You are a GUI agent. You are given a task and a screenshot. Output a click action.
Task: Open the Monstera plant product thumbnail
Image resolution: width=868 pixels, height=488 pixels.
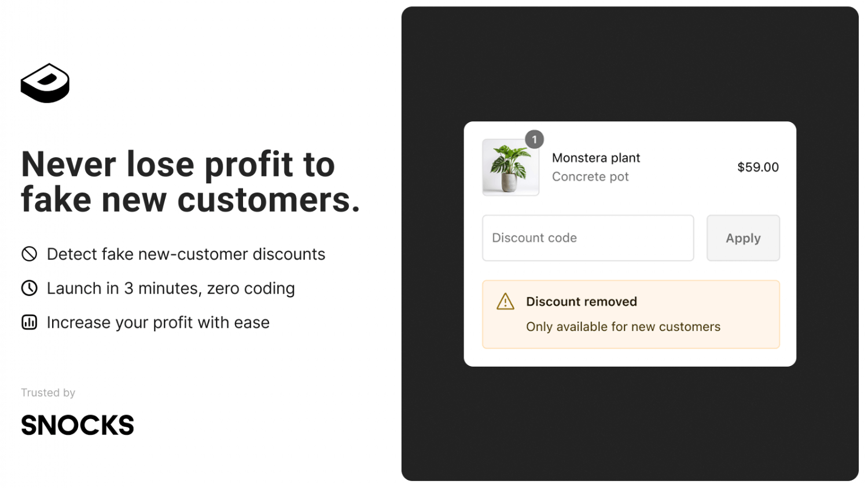pyautogui.click(x=510, y=168)
